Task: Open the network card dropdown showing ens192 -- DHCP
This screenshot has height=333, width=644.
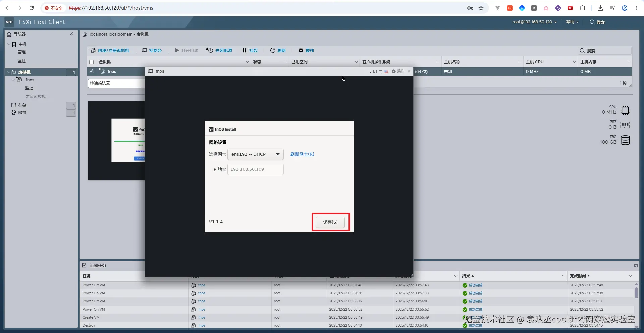Action: click(x=256, y=154)
